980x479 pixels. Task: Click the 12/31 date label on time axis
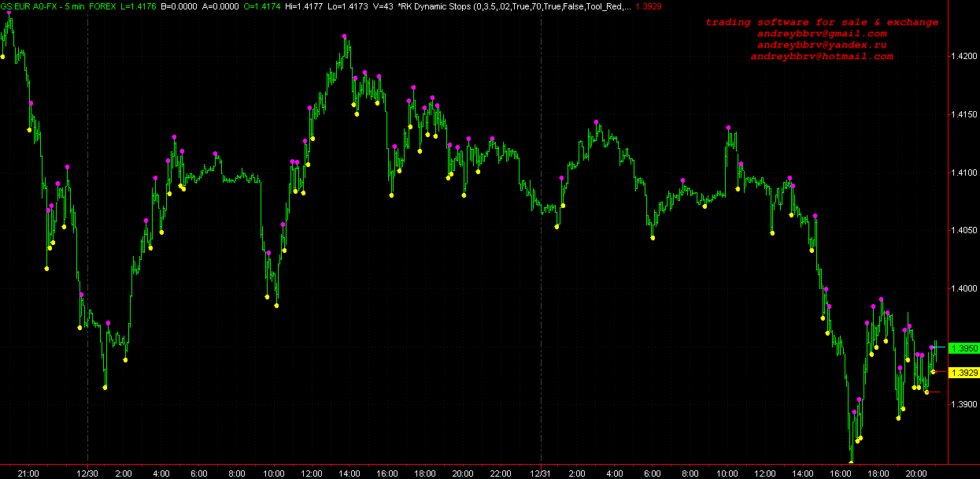tap(541, 473)
